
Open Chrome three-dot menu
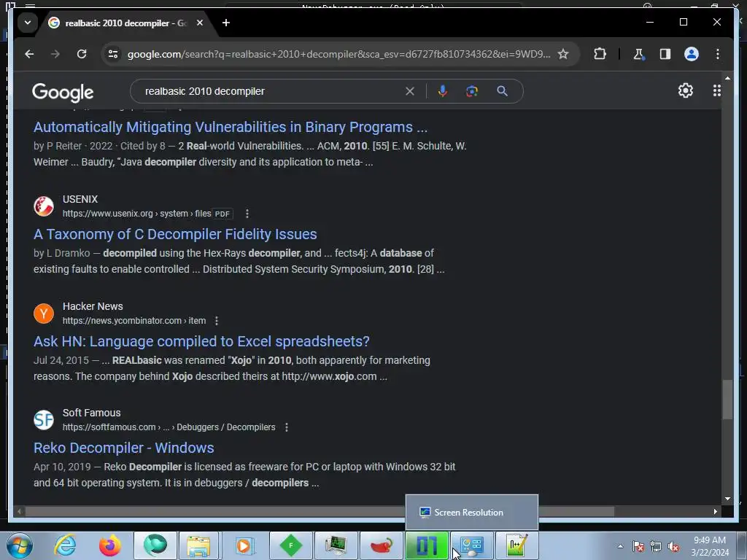tap(718, 54)
